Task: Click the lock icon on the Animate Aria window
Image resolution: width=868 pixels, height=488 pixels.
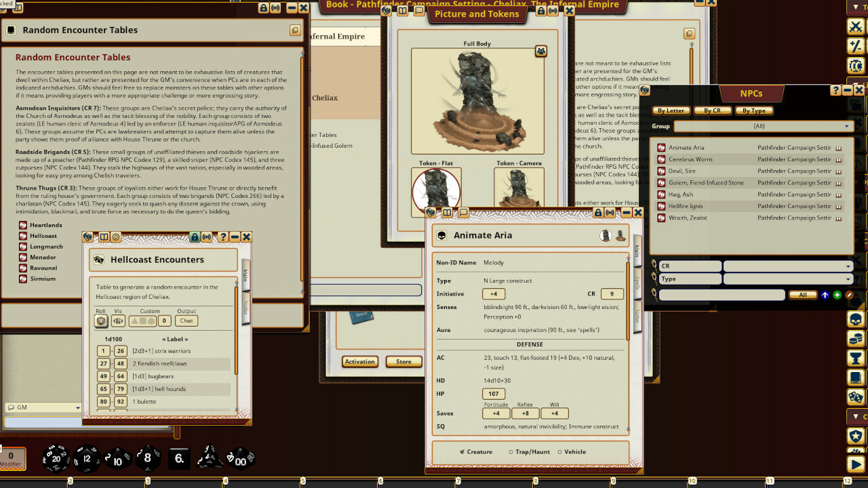Action: (x=599, y=212)
